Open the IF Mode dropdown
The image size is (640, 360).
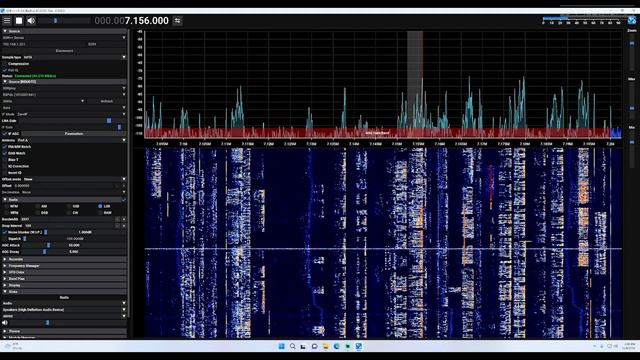pos(71,114)
